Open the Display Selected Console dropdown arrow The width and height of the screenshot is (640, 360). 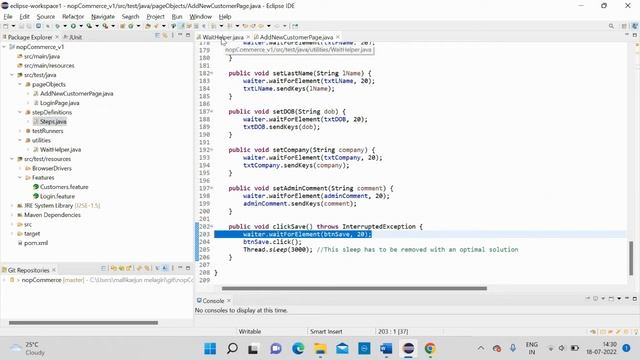[603, 298]
